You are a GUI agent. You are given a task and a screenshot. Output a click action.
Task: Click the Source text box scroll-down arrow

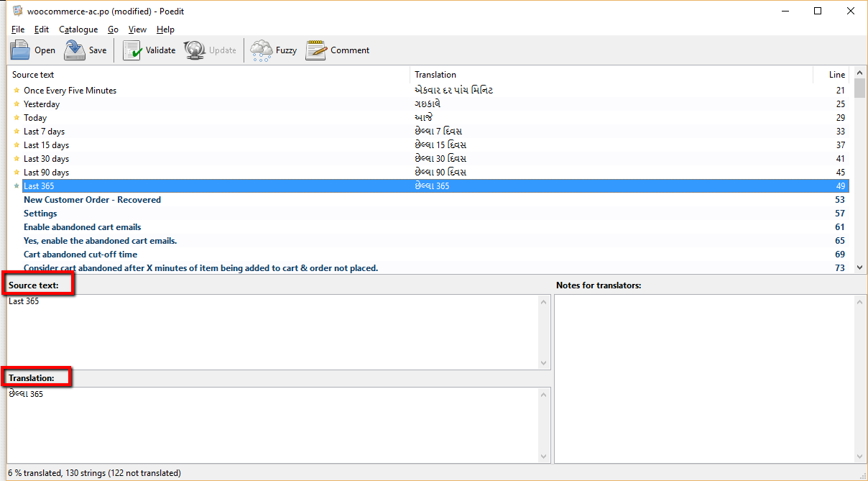point(544,363)
